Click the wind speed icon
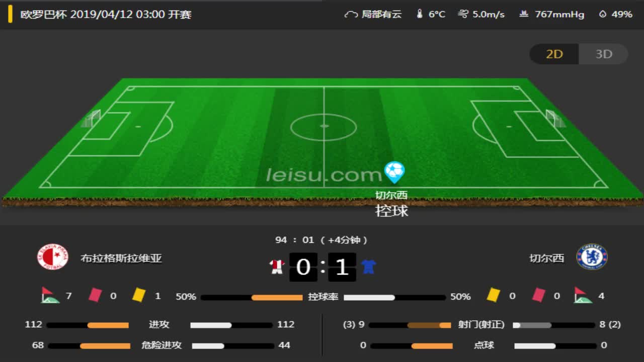The height and width of the screenshot is (362, 644). pos(463,14)
